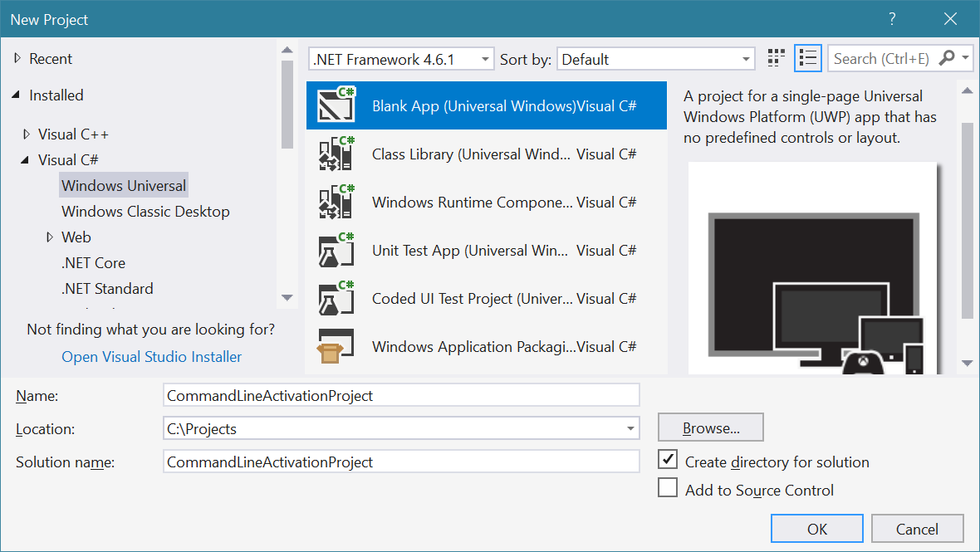This screenshot has height=552, width=980.
Task: Click the Browse... button
Action: [710, 428]
